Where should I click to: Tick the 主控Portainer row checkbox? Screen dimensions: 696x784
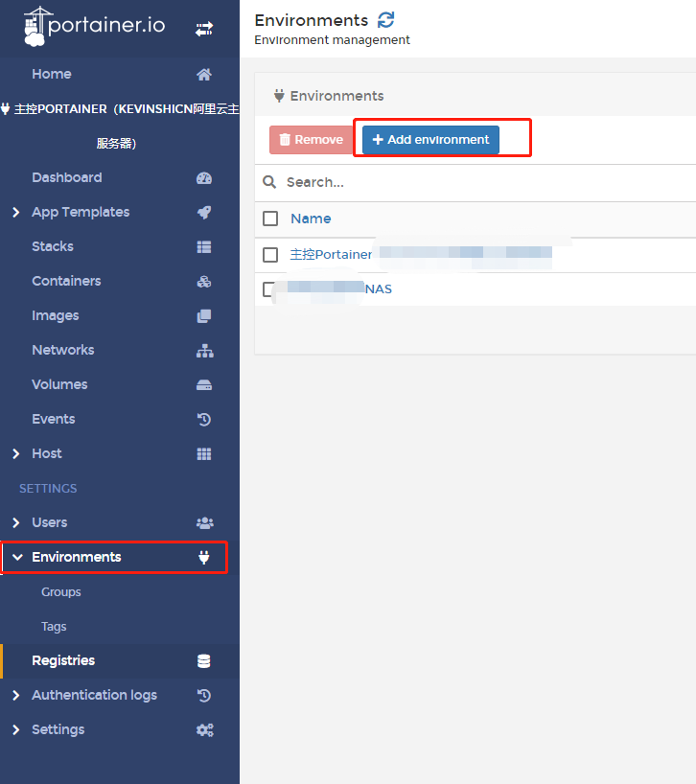pyautogui.click(x=270, y=255)
